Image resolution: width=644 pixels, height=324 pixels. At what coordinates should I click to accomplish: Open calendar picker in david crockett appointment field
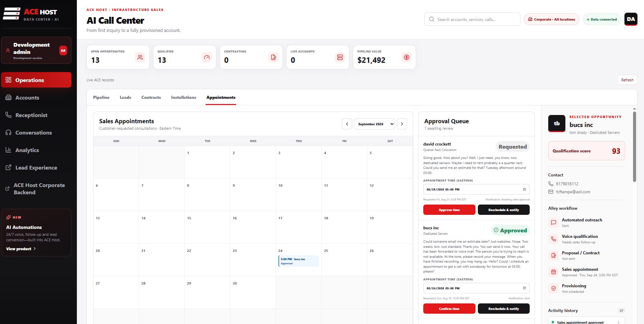[524, 189]
